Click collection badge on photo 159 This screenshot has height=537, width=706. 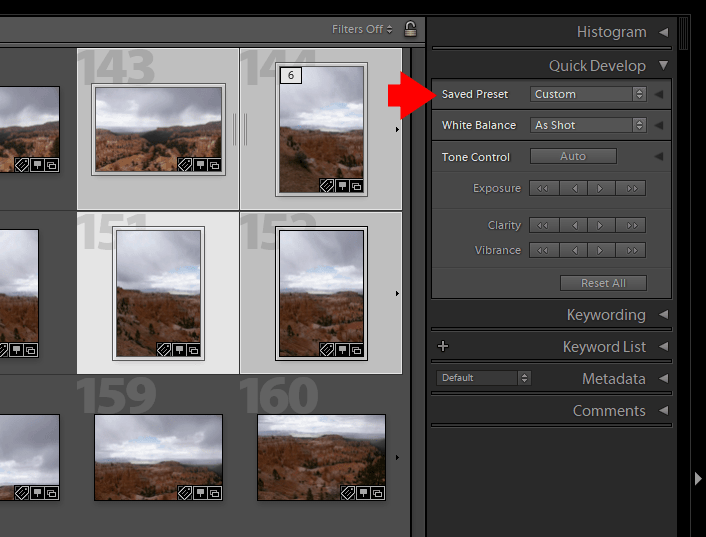[214, 493]
